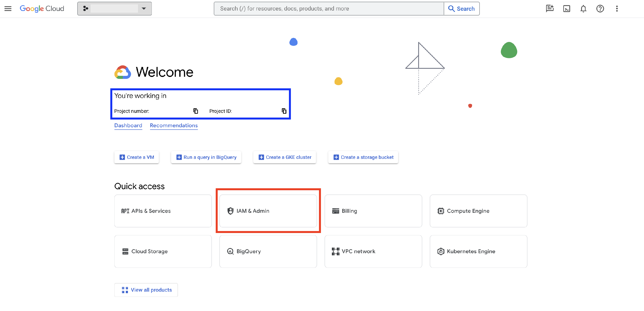Open IAM & Admin card
This screenshot has height=311, width=644.
[268, 211]
